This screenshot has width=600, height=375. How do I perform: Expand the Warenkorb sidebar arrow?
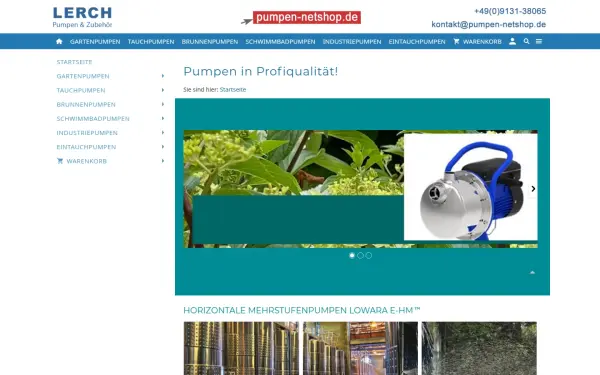click(x=163, y=161)
